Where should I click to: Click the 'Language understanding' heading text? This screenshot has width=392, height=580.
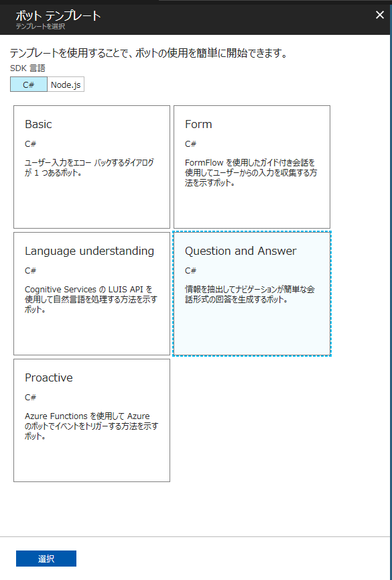(x=90, y=251)
